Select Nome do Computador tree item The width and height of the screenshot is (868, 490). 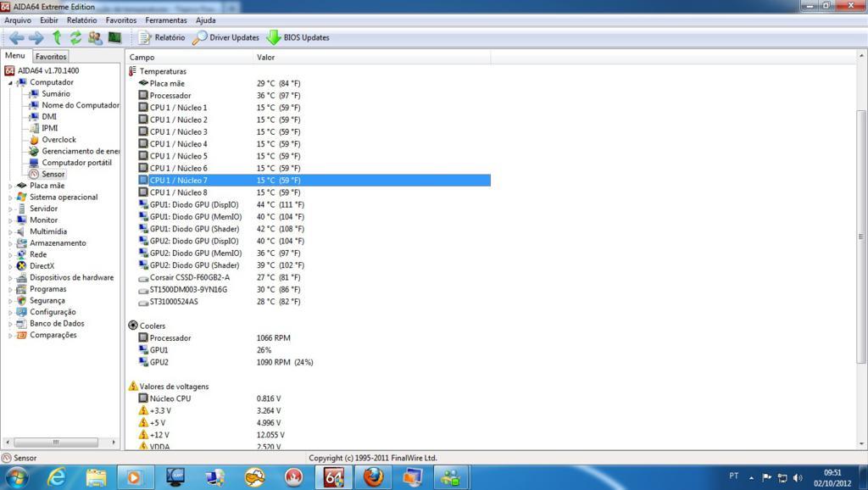(81, 105)
